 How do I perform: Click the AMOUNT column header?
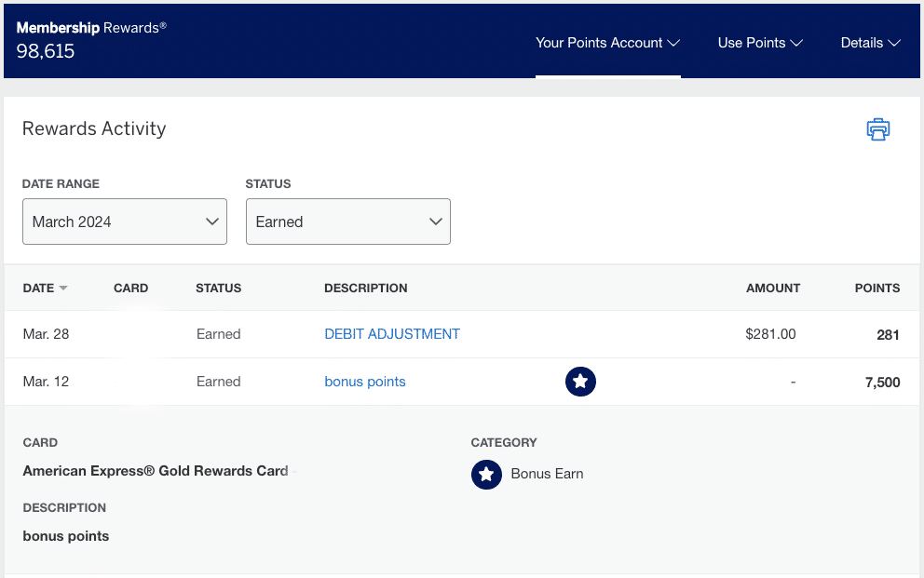772,289
